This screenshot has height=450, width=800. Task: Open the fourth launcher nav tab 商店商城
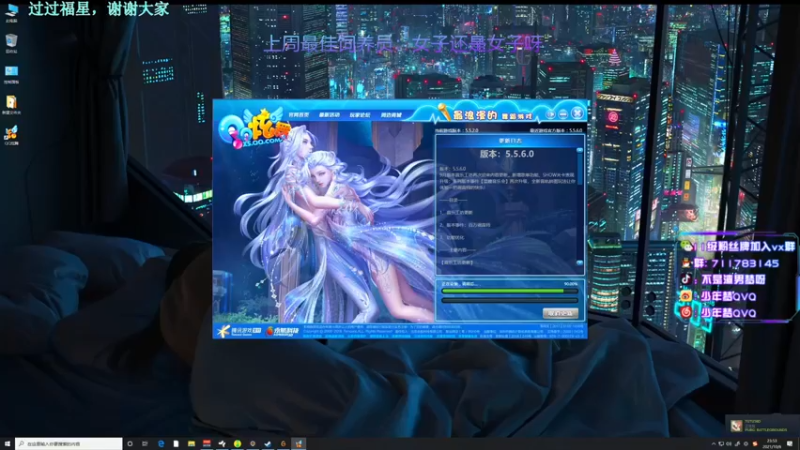pyautogui.click(x=391, y=115)
